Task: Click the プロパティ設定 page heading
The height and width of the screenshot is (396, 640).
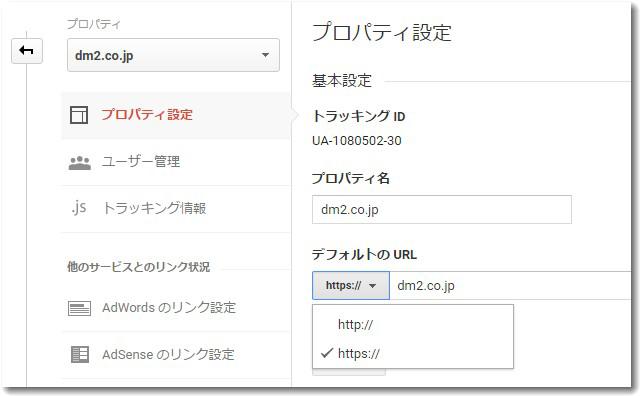Action: click(x=382, y=32)
